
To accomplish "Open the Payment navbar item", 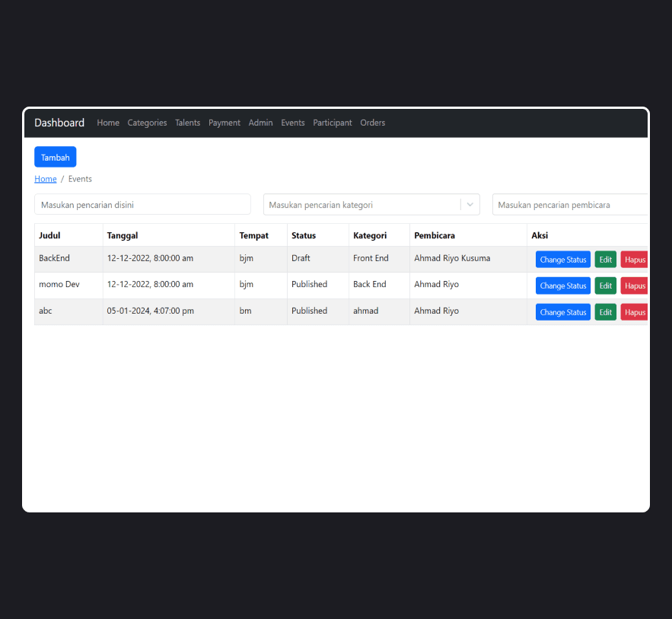I will pos(225,123).
